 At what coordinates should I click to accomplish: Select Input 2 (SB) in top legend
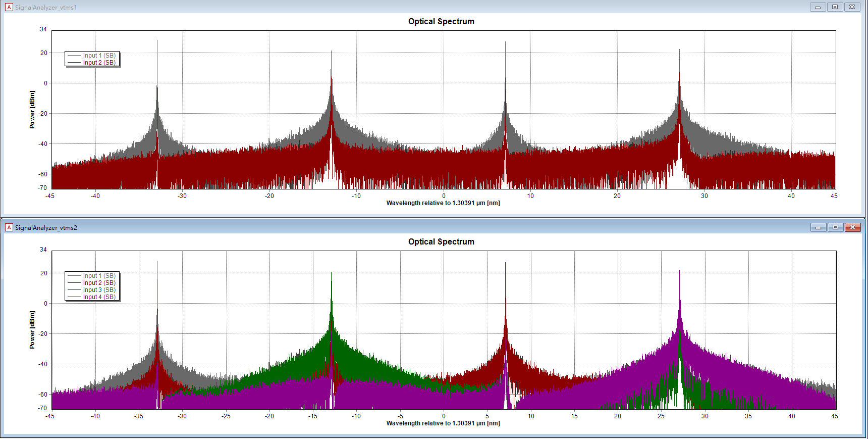pos(99,63)
